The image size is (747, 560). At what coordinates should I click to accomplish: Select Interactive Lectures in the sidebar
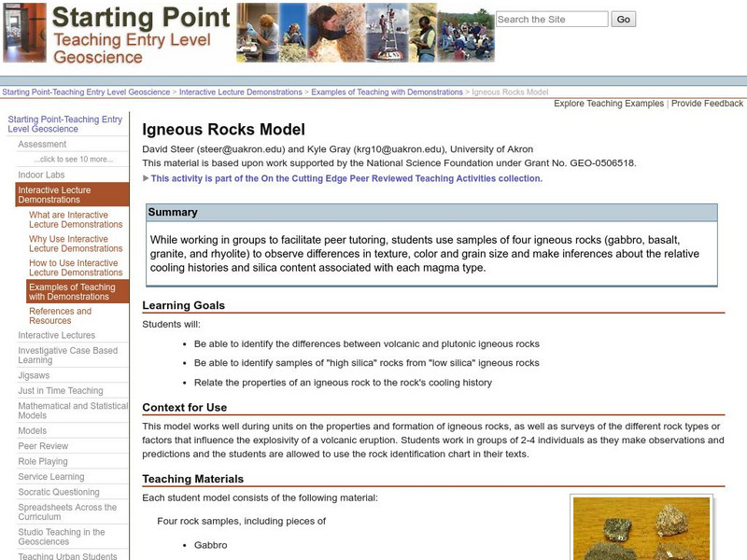pos(56,335)
